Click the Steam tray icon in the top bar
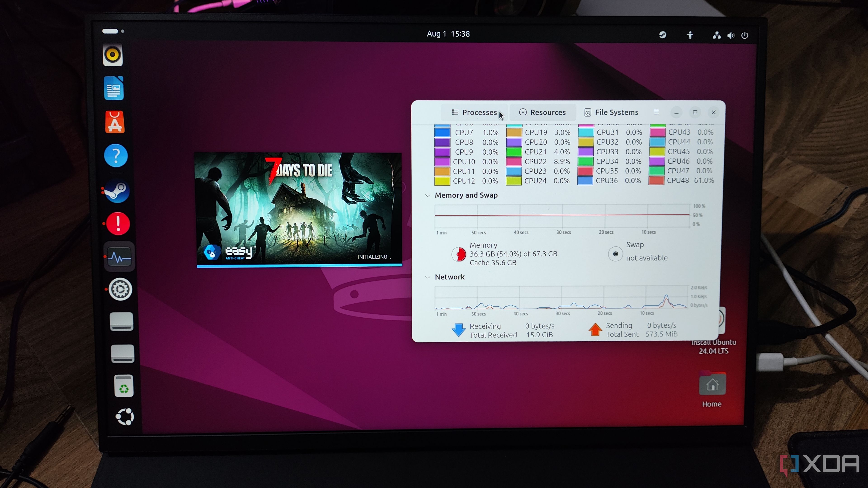Viewport: 868px width, 488px height. coord(663,35)
